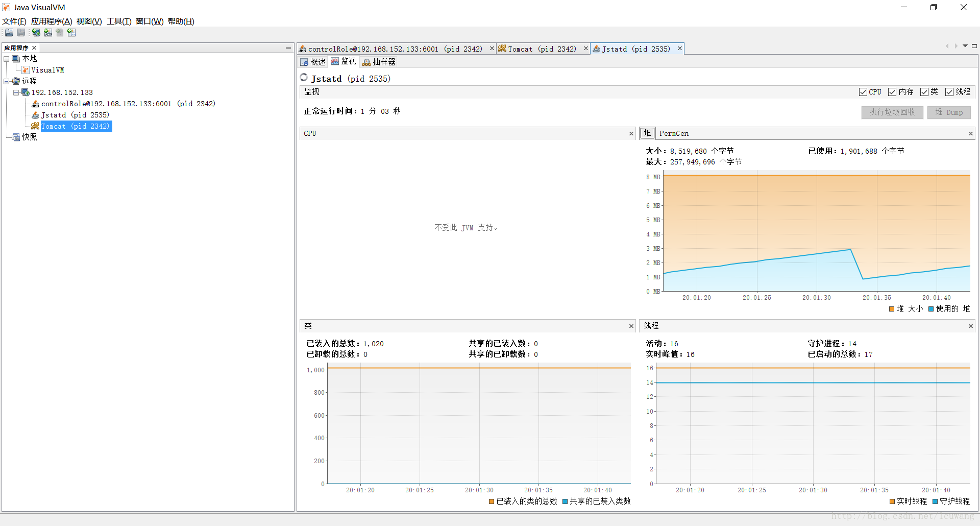Toggle the 类 classes chart checkbox
980x526 pixels.
pyautogui.click(x=924, y=92)
